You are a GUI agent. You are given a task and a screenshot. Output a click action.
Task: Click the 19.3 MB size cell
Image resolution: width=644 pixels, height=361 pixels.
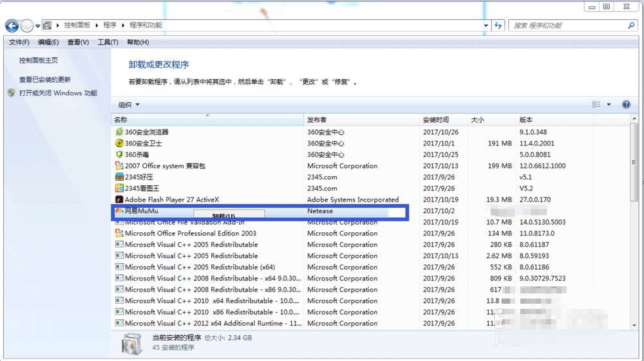[x=499, y=199]
